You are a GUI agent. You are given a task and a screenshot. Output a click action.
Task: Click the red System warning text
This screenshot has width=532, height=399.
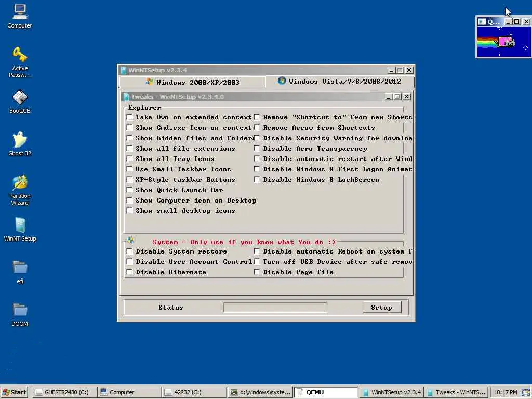[244, 242]
